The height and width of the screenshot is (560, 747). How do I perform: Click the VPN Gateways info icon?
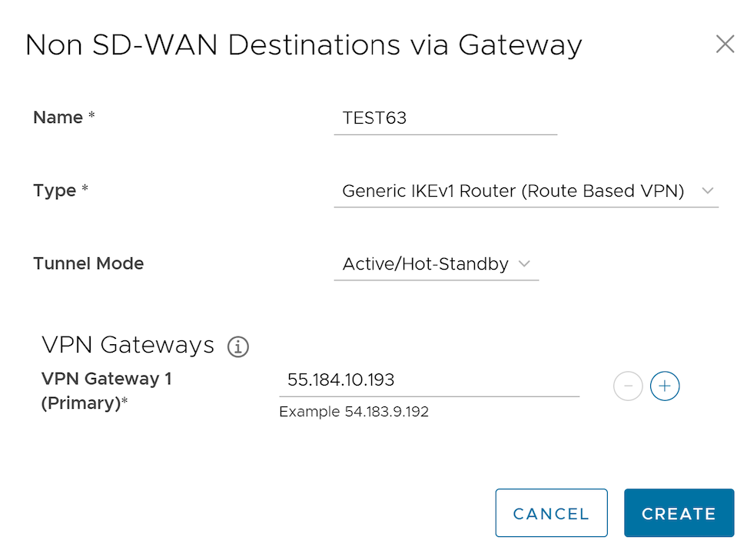238,347
